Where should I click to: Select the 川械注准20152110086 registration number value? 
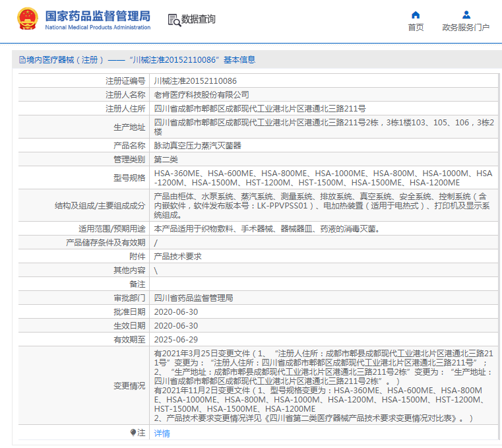click(195, 80)
